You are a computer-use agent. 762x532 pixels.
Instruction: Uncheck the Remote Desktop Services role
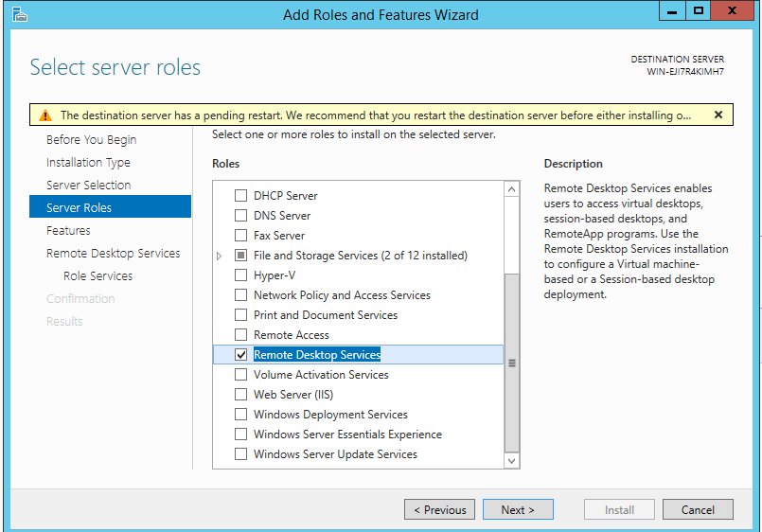point(240,355)
